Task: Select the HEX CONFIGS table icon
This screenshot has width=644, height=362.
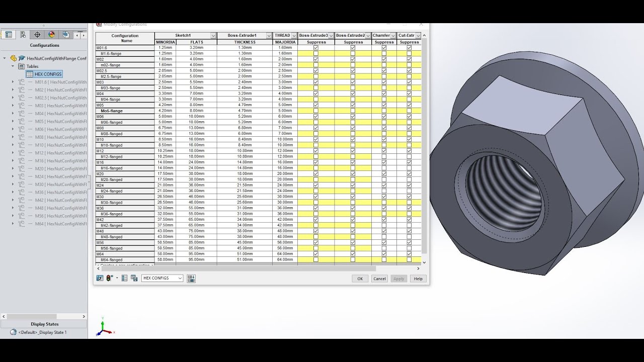Action: click(30, 74)
